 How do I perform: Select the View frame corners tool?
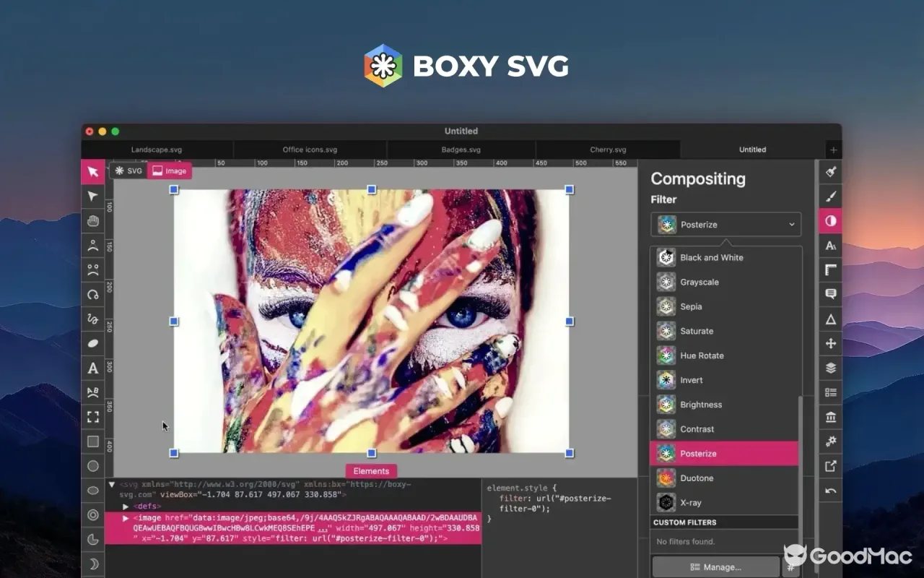92,417
